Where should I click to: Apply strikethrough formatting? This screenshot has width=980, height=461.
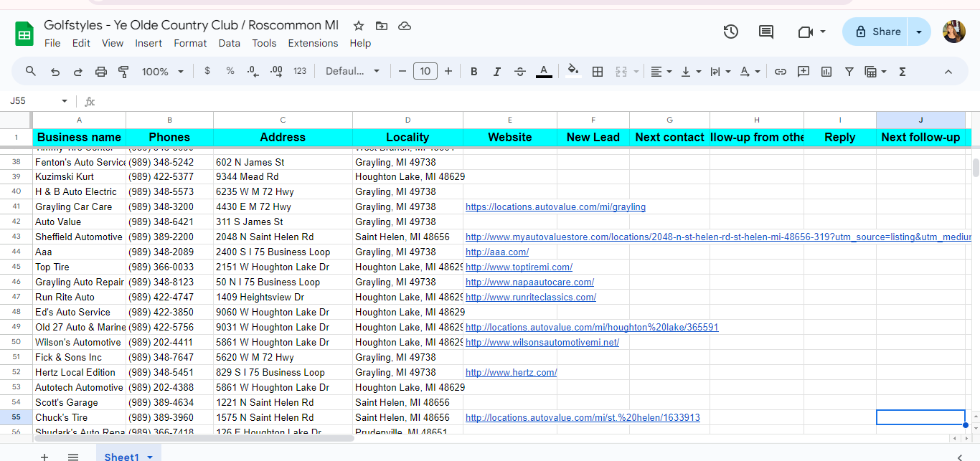[520, 71]
